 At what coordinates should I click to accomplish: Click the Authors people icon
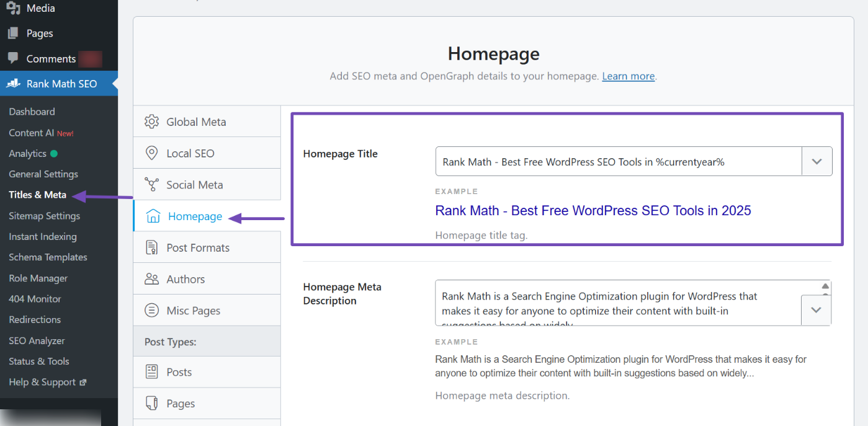[x=151, y=279]
